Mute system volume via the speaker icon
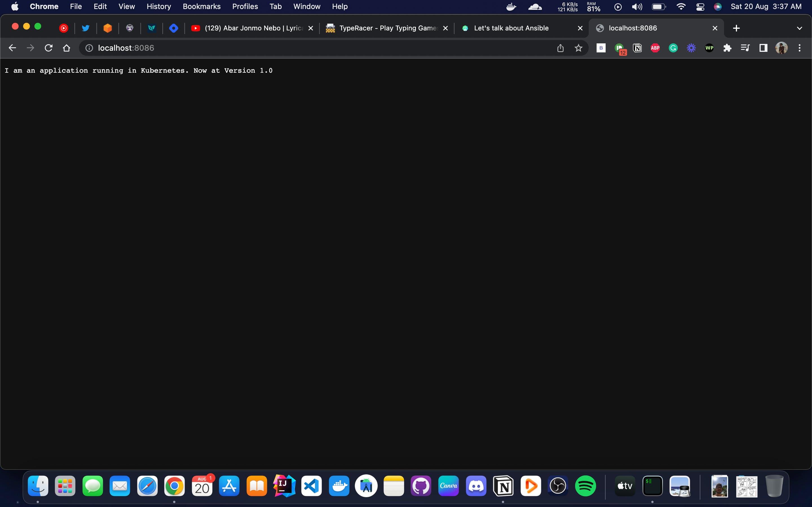 tap(636, 6)
